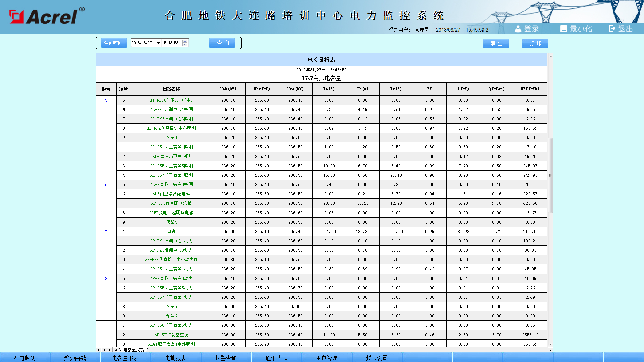Click the 导出 export button
Image resolution: width=644 pixels, height=362 pixels.
(x=496, y=44)
